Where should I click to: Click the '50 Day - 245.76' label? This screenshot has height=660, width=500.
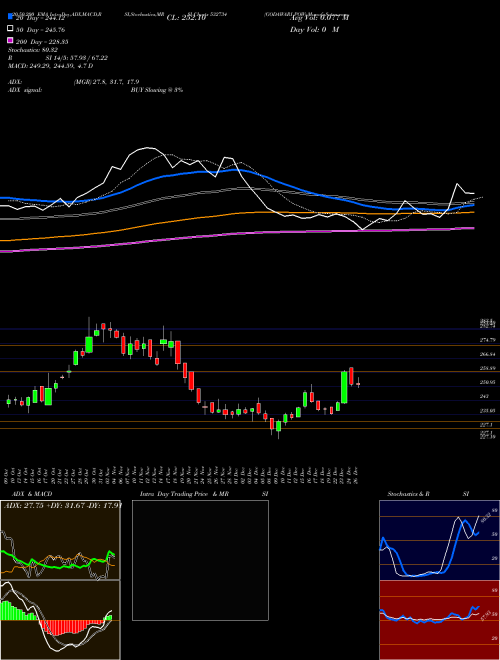point(41,30)
